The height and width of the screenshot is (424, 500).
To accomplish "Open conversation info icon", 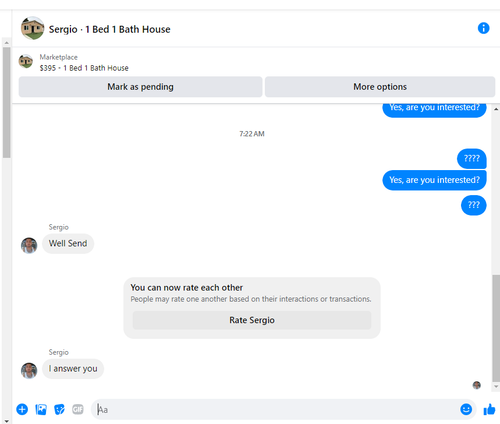I will 483,28.
